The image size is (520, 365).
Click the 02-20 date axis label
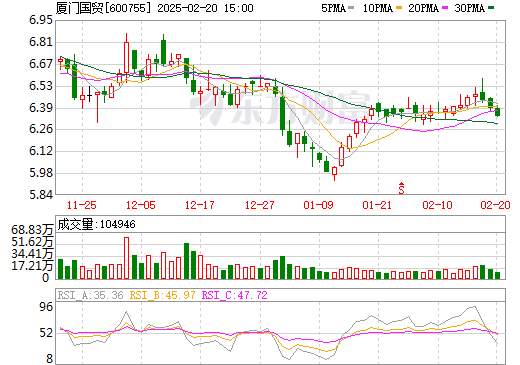(495, 205)
